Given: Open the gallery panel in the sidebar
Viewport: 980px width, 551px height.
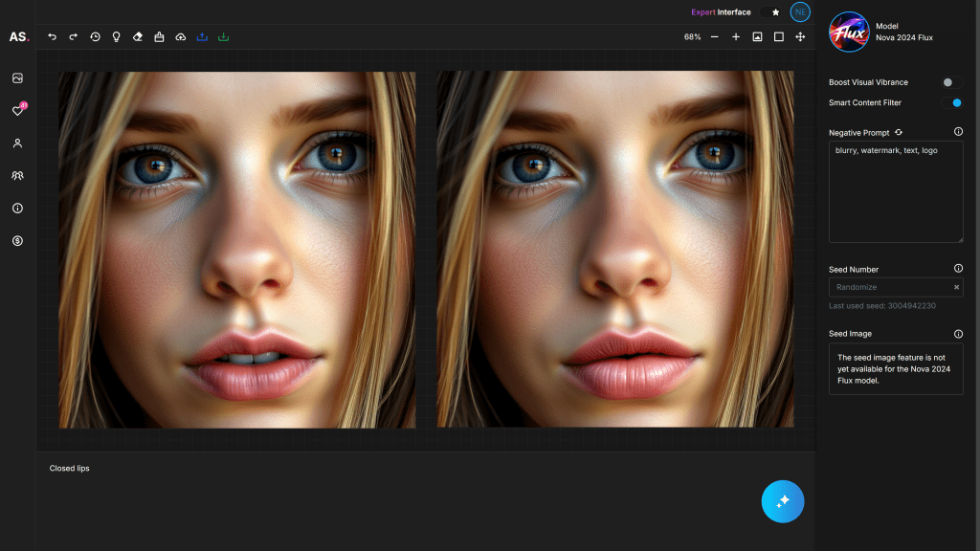Looking at the screenshot, I should 17,77.
